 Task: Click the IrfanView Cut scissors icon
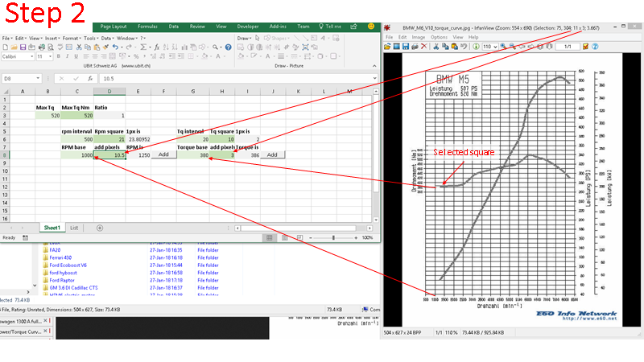[436, 47]
